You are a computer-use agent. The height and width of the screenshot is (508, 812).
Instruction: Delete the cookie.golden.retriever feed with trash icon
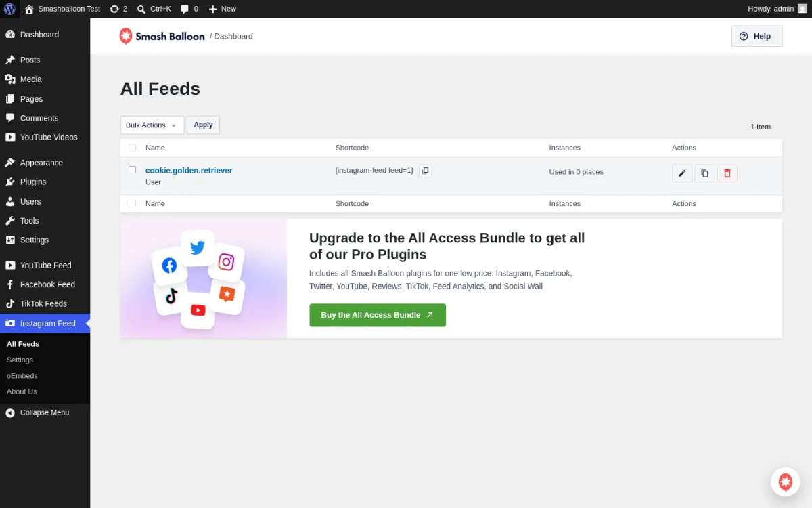click(x=727, y=173)
